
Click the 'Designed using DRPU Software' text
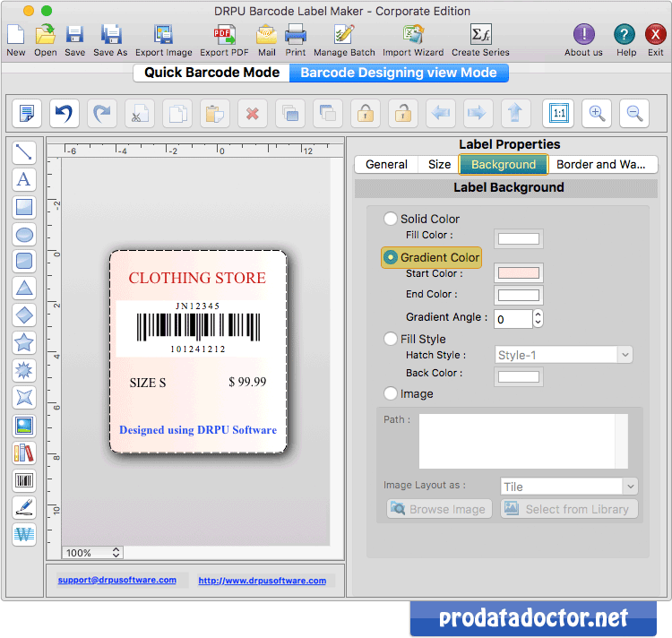click(198, 430)
